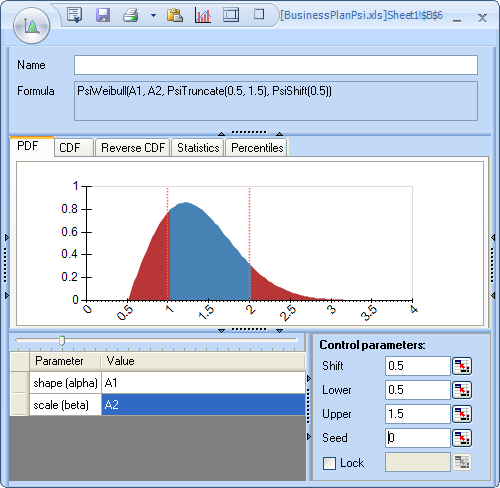The width and height of the screenshot is (500, 488).
Task: Click the Seed value field
Action: [x=418, y=438]
